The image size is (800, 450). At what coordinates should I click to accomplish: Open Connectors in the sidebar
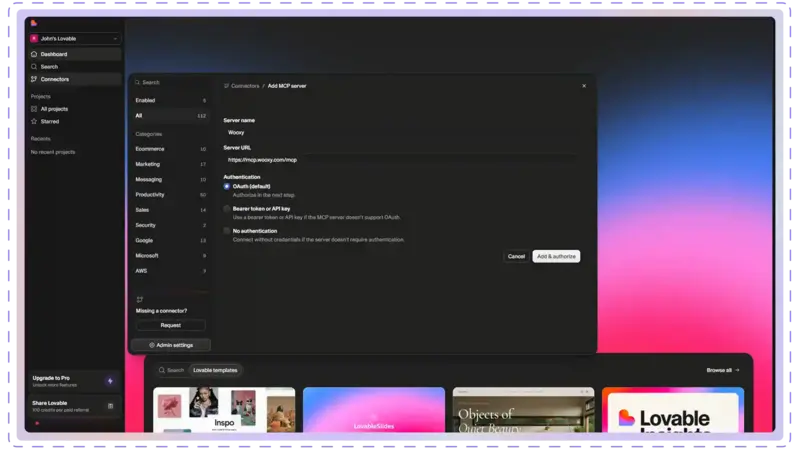click(75, 79)
